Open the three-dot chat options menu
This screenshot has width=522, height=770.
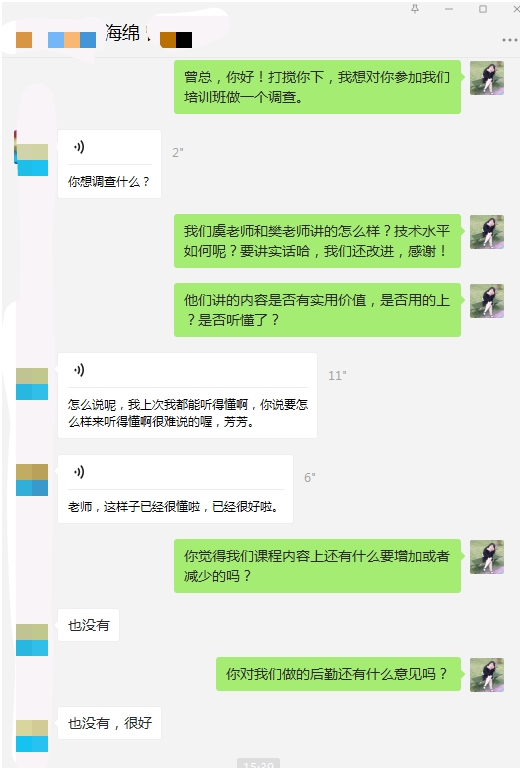[509, 40]
